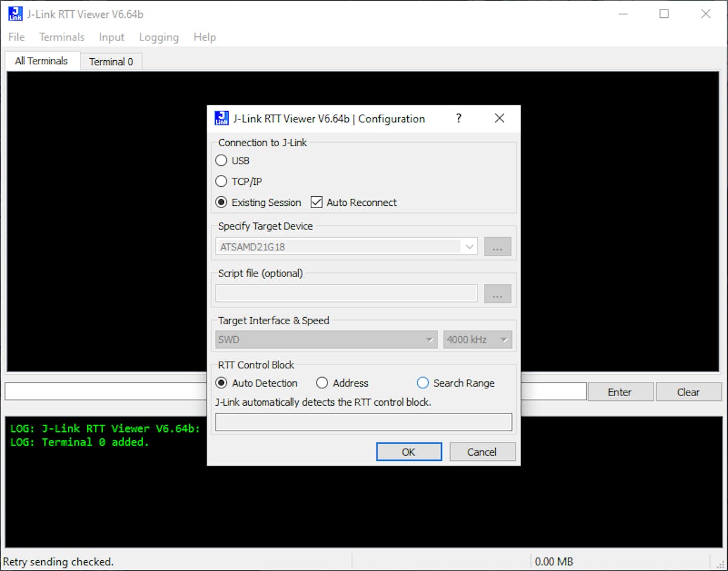Open the File menu
The width and height of the screenshot is (728, 571).
(17, 37)
